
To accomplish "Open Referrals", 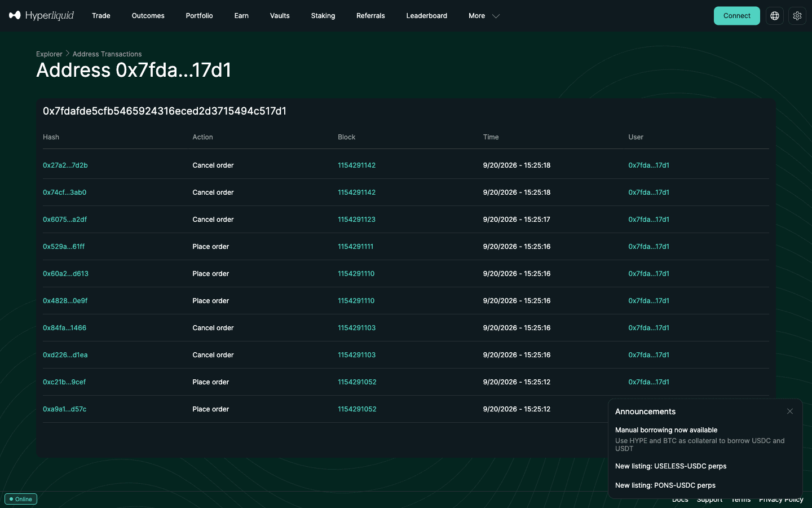I will pos(370,16).
